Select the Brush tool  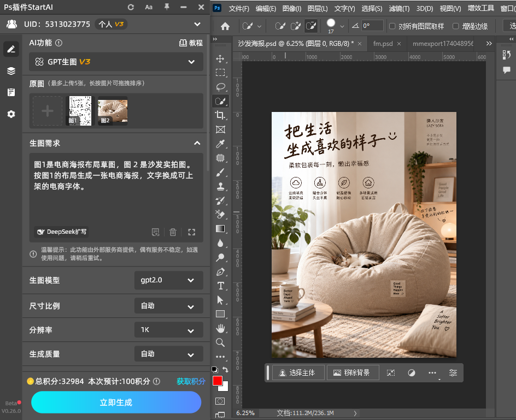point(220,173)
